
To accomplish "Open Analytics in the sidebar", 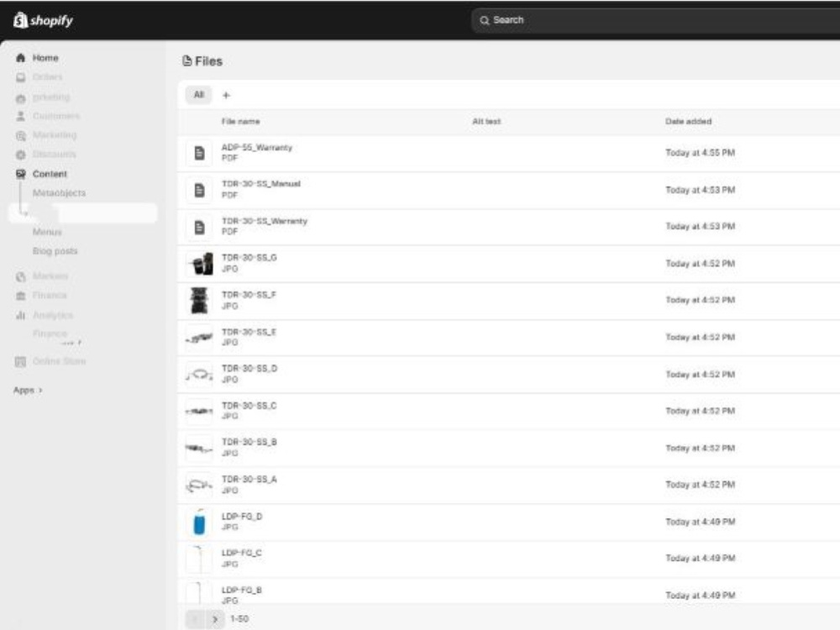I will [x=53, y=315].
